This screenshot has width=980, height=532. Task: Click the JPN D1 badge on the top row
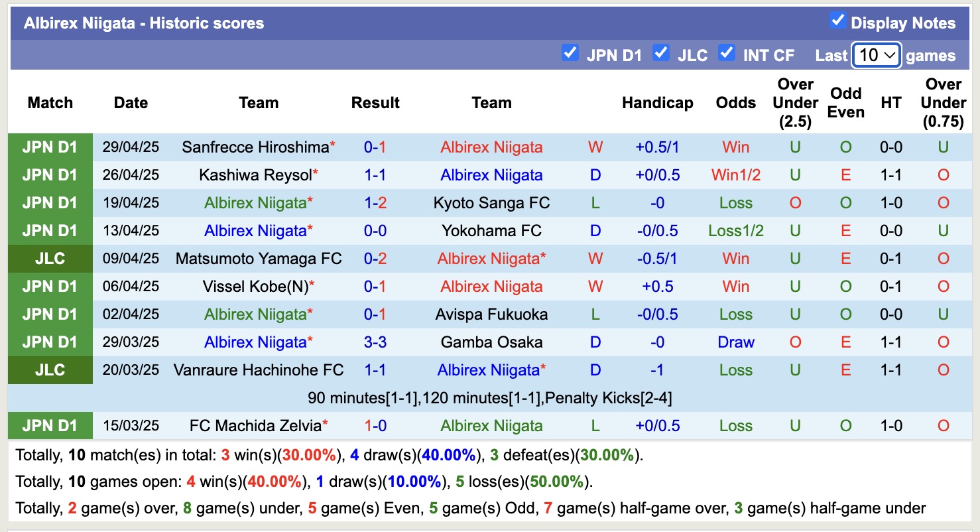click(x=50, y=147)
